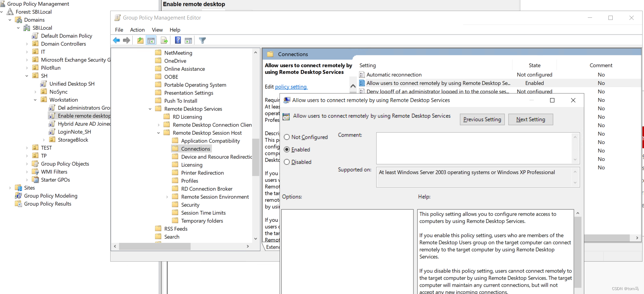Expand the Remote Session Environment node

click(x=167, y=197)
